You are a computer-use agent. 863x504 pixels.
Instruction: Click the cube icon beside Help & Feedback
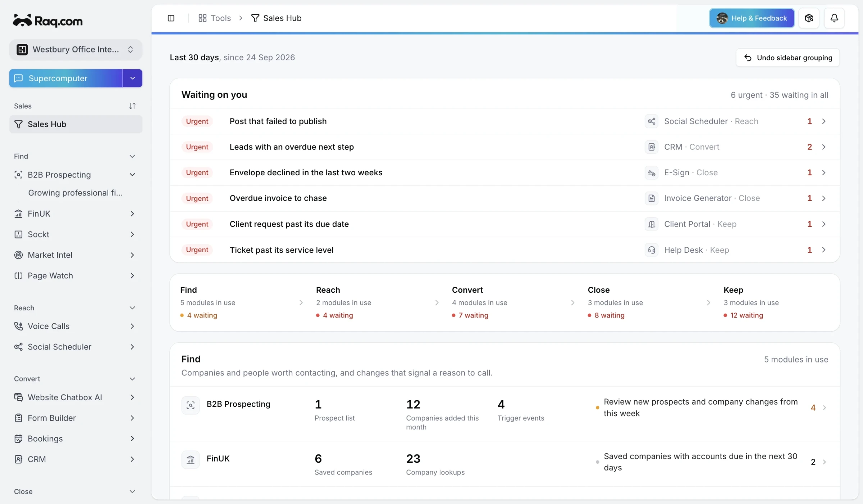click(809, 18)
